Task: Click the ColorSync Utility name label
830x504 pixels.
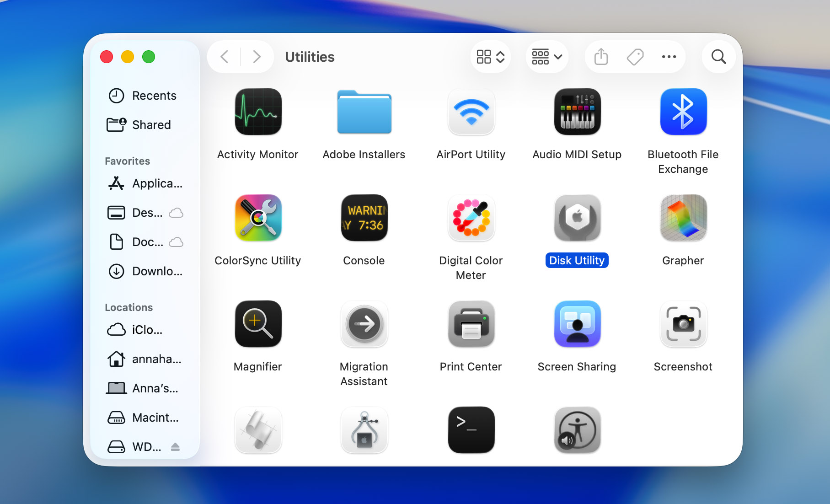Action: click(258, 261)
